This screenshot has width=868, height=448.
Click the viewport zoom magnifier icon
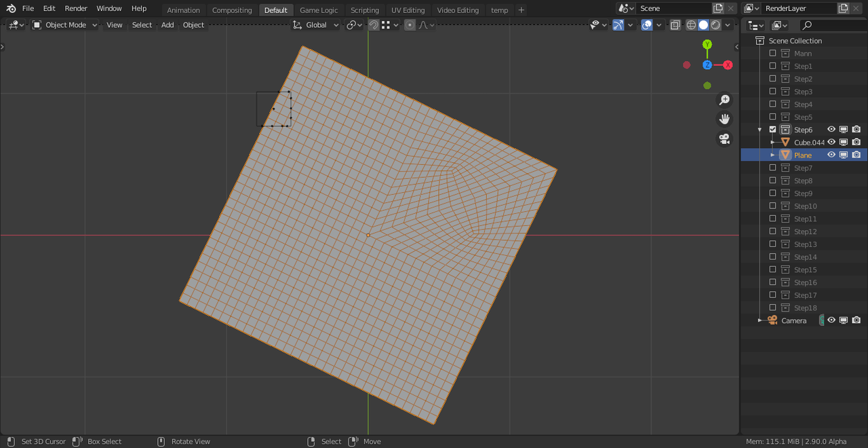point(724,100)
